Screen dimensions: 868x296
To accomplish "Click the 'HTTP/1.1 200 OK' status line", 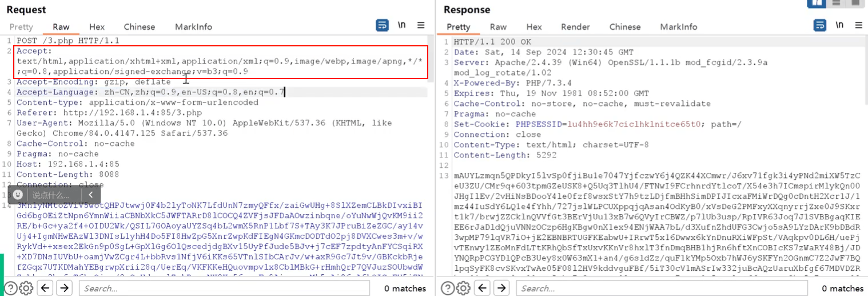I will click(x=492, y=42).
